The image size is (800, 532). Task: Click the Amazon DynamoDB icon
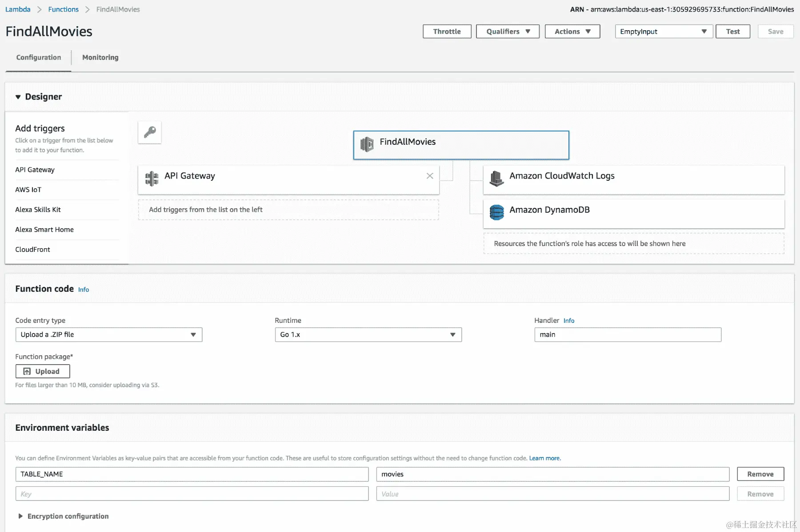point(496,212)
